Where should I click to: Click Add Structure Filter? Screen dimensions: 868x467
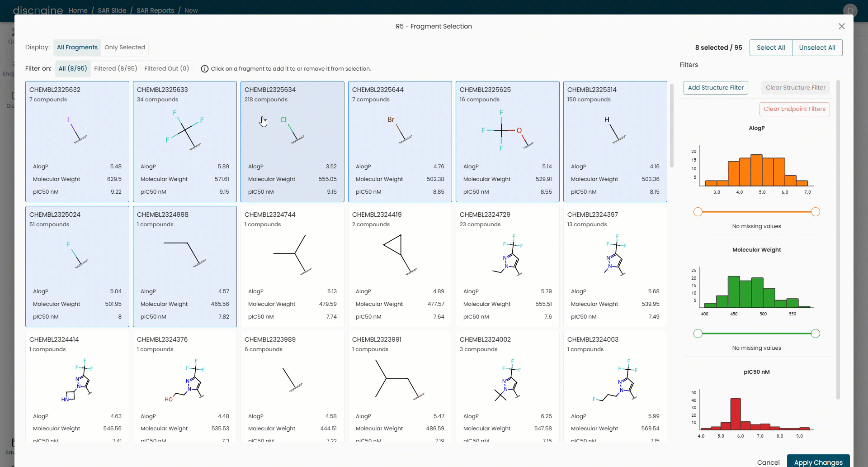click(x=716, y=88)
